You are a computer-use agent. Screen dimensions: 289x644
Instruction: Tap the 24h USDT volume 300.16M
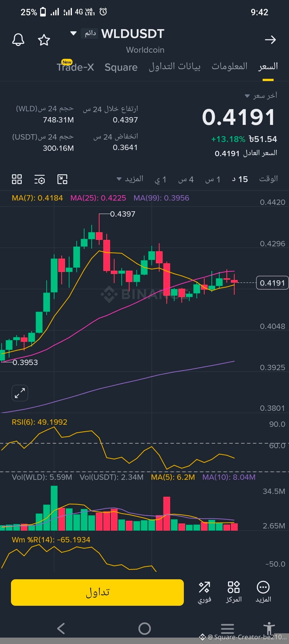coord(58,148)
